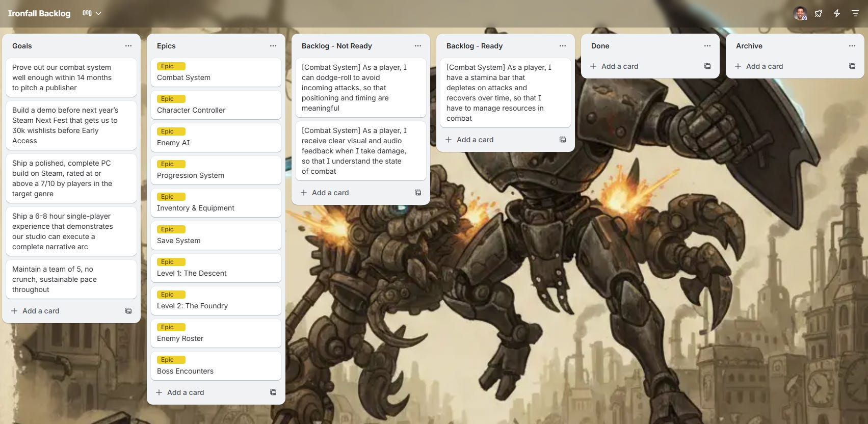Create from template in Backlog - Not Ready
The image size is (868, 424).
point(418,193)
